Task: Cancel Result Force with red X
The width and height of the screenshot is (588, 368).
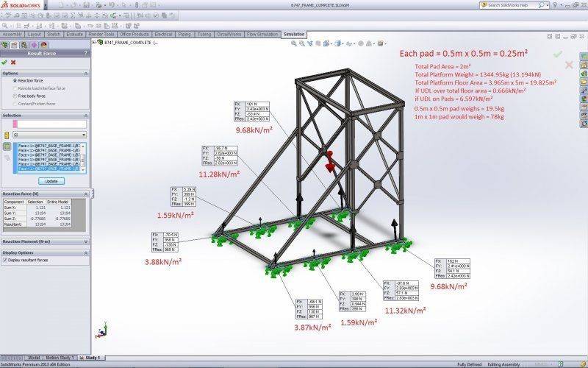Action: (x=13, y=63)
